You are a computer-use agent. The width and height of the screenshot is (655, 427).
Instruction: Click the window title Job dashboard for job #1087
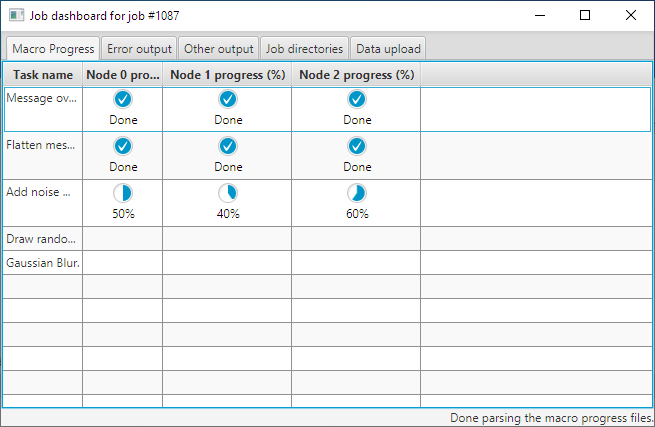[x=104, y=16]
